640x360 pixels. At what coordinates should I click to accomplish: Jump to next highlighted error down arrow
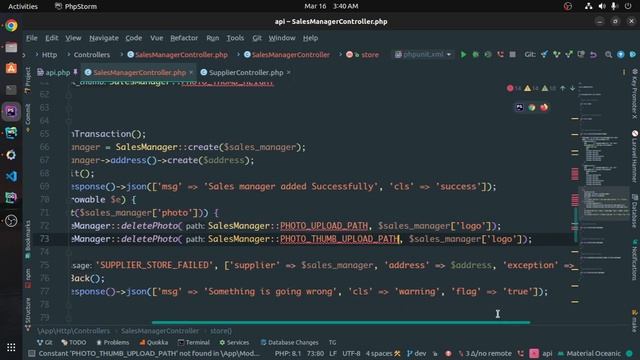[x=572, y=88]
